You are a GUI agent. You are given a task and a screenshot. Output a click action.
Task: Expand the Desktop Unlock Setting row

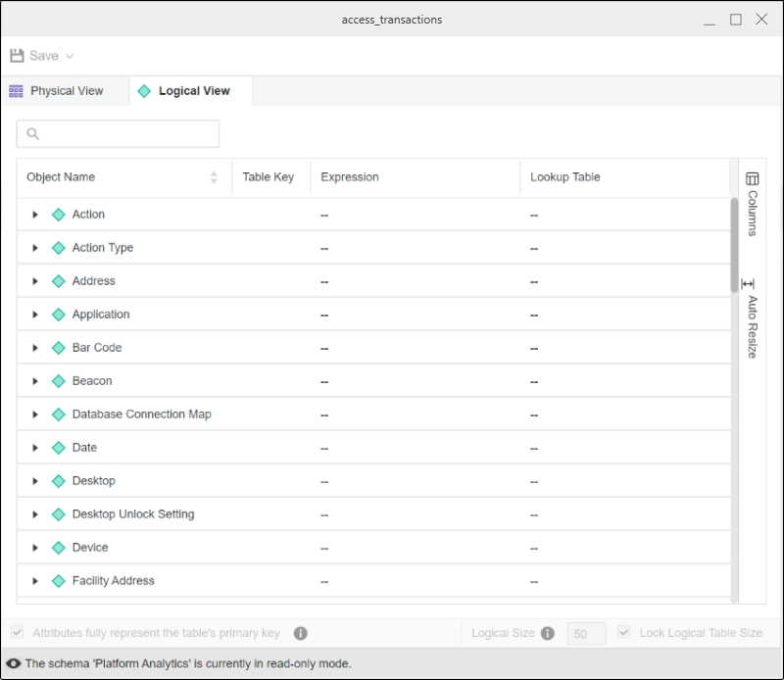(x=35, y=514)
